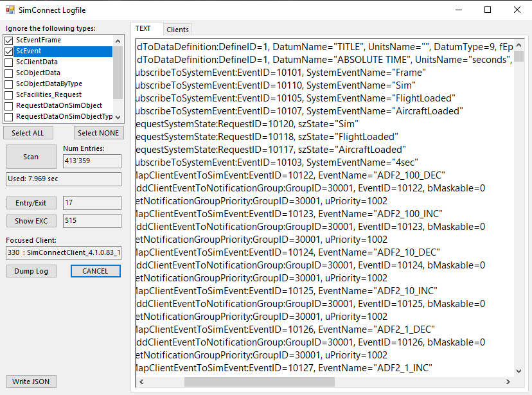The image size is (532, 395).
Task: Uncheck the ScEvent checkbox
Action: pyautogui.click(x=9, y=51)
